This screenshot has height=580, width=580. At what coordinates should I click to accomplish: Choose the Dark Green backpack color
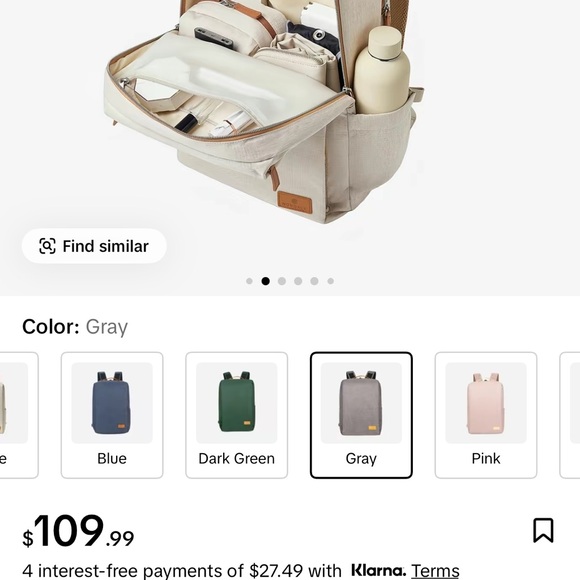(237, 415)
